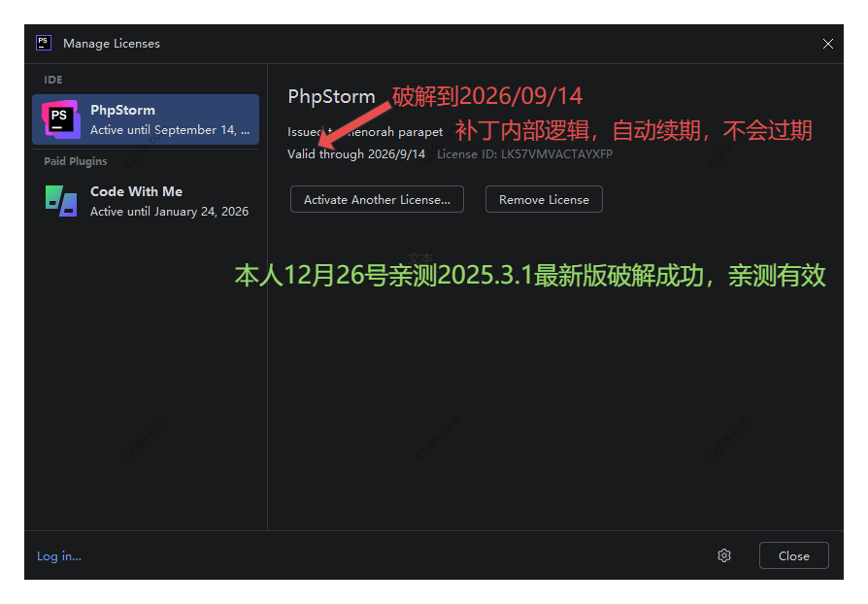The height and width of the screenshot is (604, 868).
Task: Click the Active until September 14 subtitle
Action: pyautogui.click(x=169, y=130)
